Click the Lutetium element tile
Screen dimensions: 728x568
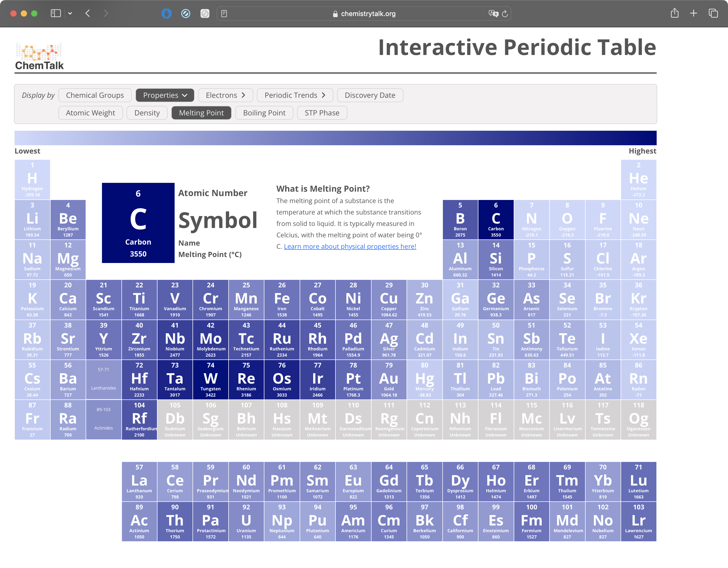point(638,481)
